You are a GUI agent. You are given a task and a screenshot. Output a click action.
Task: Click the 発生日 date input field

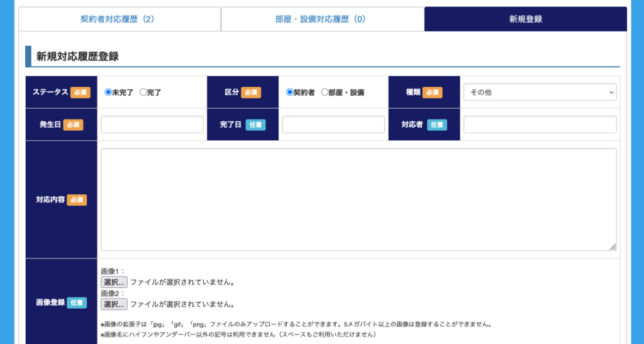152,125
